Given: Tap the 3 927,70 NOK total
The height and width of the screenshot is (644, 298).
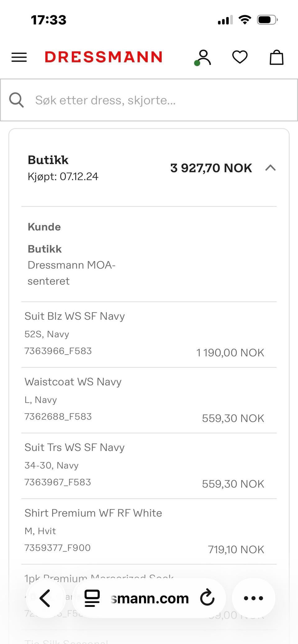Looking at the screenshot, I should pos(211,168).
